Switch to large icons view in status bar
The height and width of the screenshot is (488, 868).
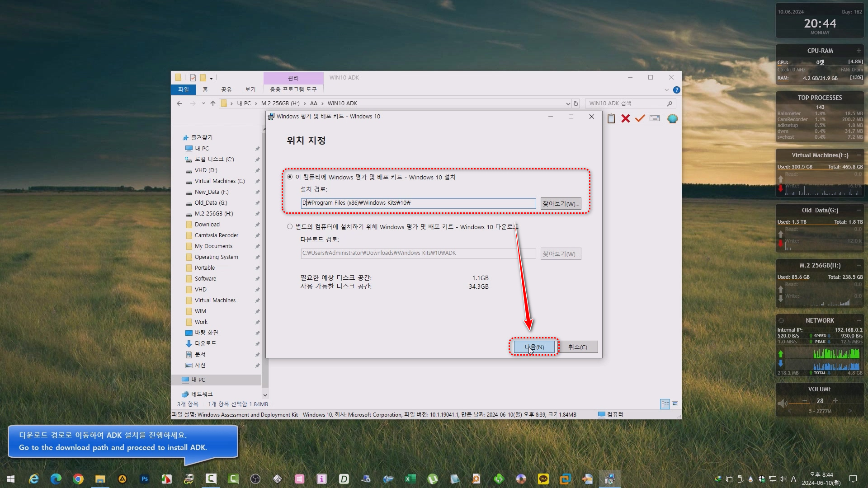click(x=675, y=404)
